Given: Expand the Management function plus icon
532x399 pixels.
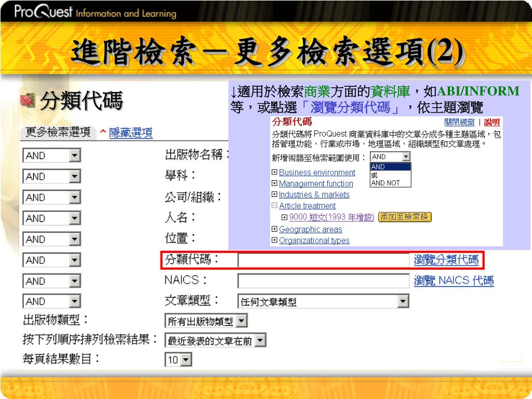Looking at the screenshot, I should tap(274, 183).
